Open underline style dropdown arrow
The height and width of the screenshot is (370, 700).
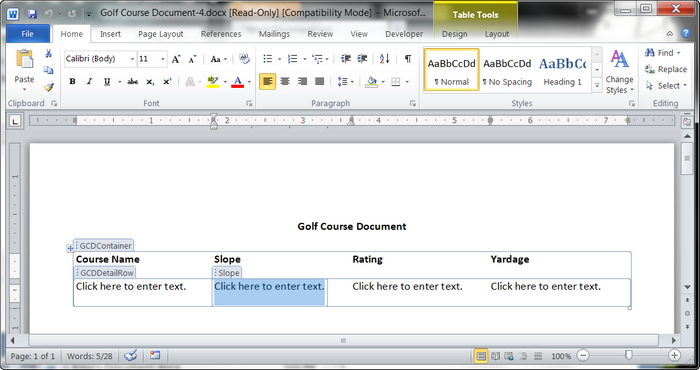(119, 82)
